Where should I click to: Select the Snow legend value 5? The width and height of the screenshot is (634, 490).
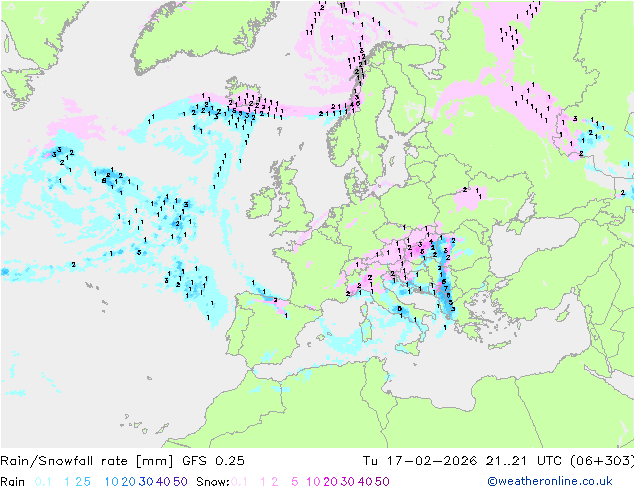pyautogui.click(x=295, y=482)
